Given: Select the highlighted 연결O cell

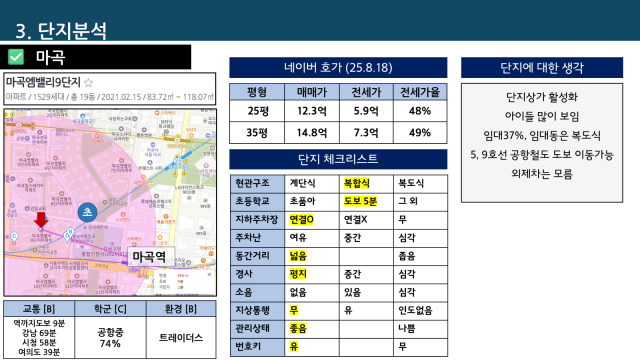Looking at the screenshot, I should tap(302, 219).
